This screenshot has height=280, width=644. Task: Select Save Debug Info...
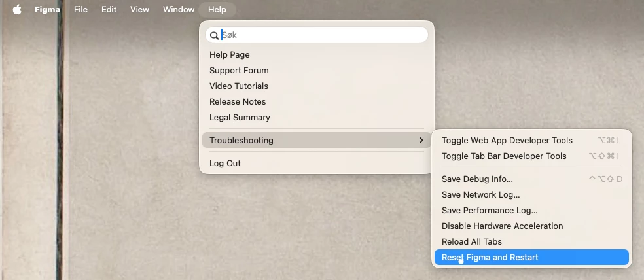pyautogui.click(x=531, y=179)
